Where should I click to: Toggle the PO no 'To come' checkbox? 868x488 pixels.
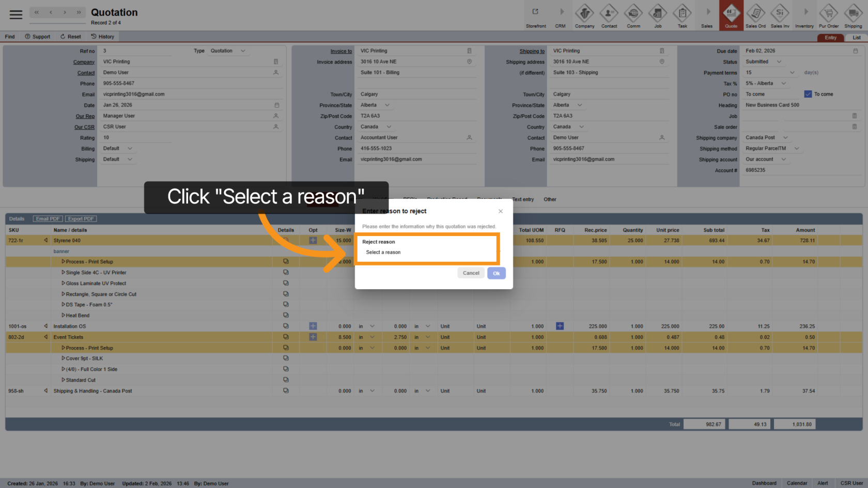coord(808,94)
